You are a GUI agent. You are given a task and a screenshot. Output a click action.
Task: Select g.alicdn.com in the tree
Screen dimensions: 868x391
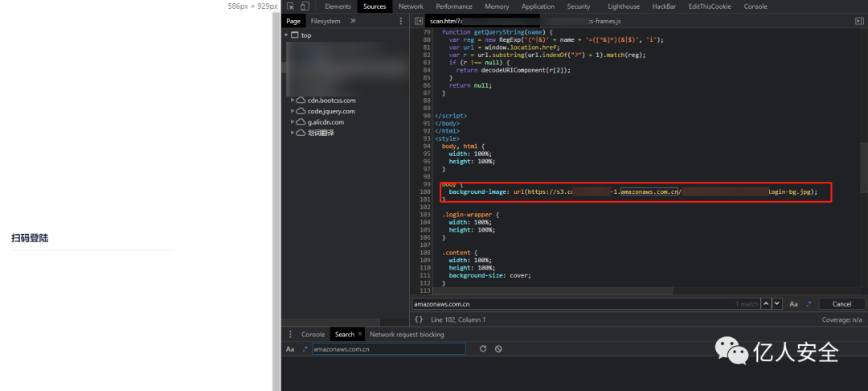[x=325, y=121]
